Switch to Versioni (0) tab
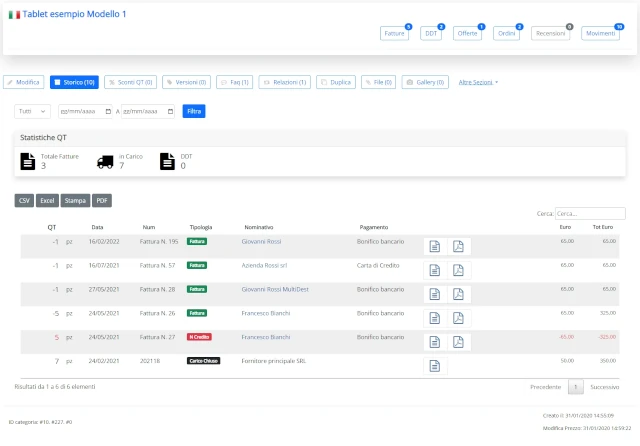The height and width of the screenshot is (446, 640). 187,82
